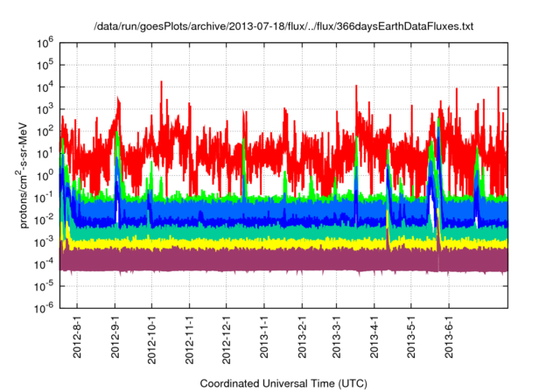Click the y-axis tick label 10^-5
Viewport: 560px width, 392px height.
pos(45,286)
